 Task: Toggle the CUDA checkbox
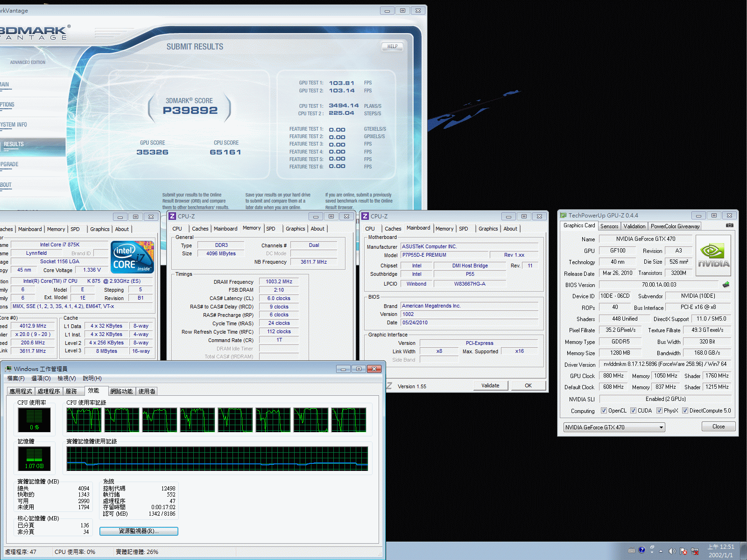click(x=633, y=411)
